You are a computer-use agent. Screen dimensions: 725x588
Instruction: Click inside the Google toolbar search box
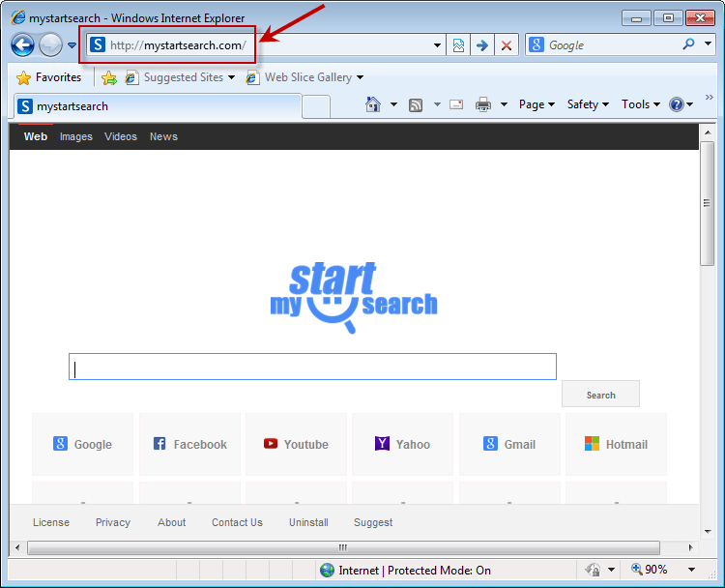[x=613, y=45]
